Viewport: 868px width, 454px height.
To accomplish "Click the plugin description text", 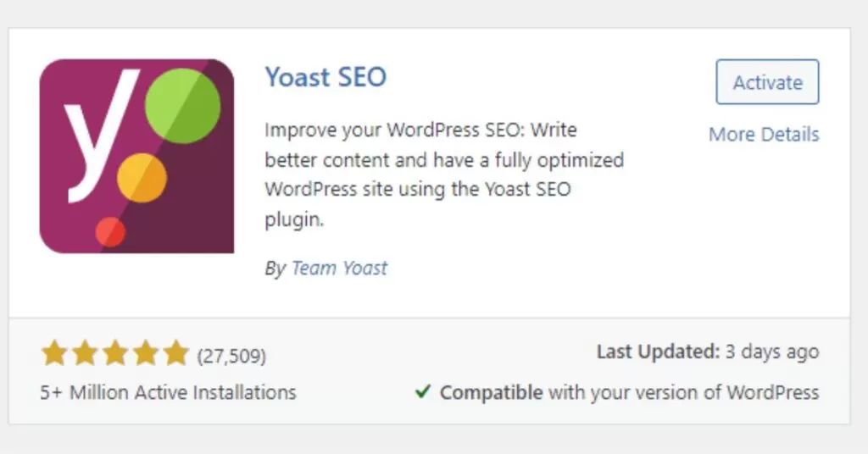I will (444, 174).
